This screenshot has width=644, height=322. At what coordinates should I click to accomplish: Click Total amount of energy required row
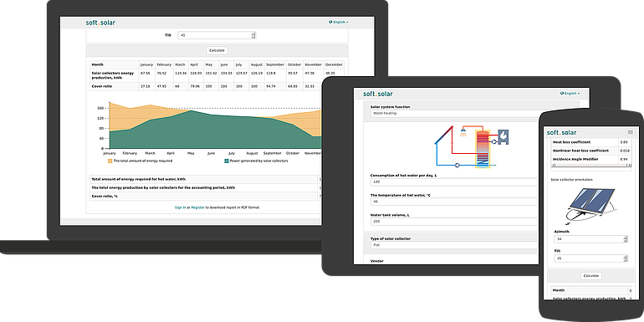(x=206, y=180)
